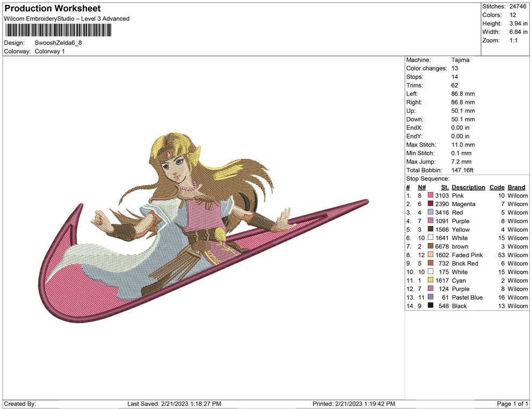The width and height of the screenshot is (532, 409).
Task: Click the EndY label
Action: tap(414, 136)
